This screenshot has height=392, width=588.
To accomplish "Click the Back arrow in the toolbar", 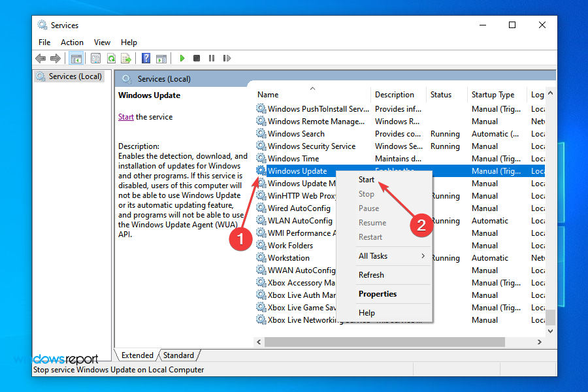I will (x=41, y=58).
